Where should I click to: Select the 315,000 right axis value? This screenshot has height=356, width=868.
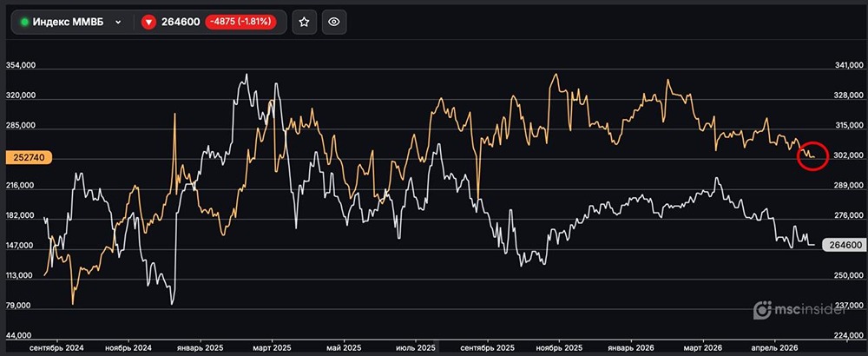(x=849, y=126)
